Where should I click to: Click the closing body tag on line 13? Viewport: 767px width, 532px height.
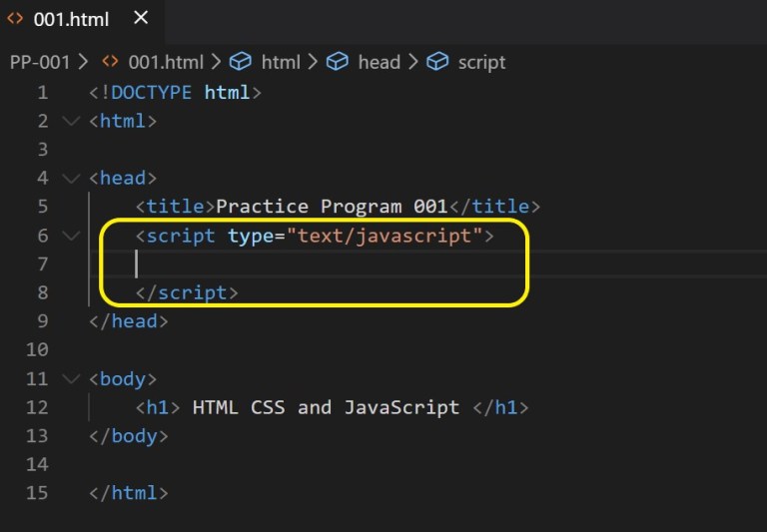point(129,436)
